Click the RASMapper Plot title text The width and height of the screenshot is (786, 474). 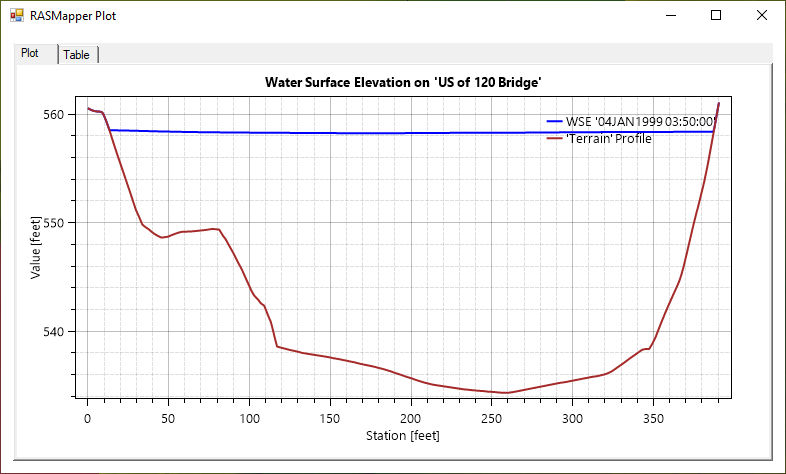click(73, 16)
